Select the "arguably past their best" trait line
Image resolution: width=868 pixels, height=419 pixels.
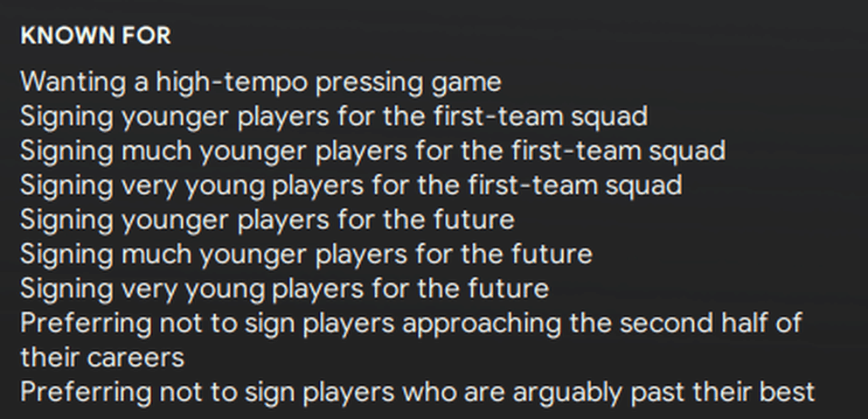pos(417,391)
